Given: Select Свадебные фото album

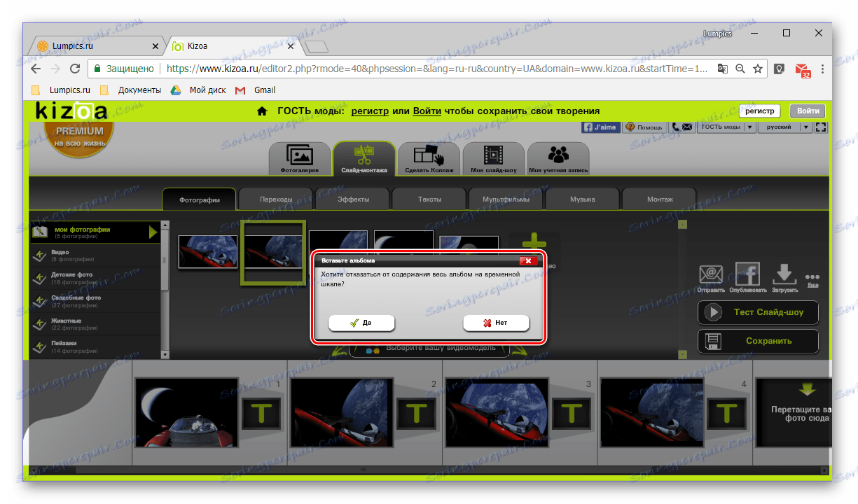Looking at the screenshot, I should pyautogui.click(x=95, y=301).
